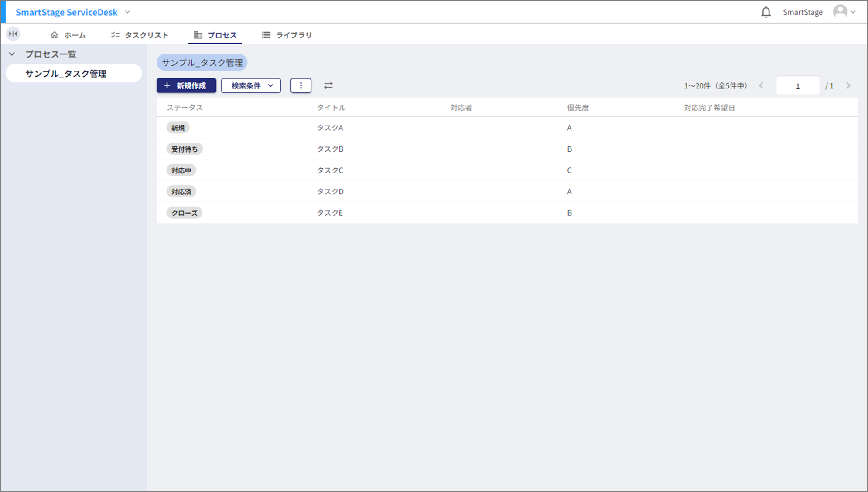This screenshot has width=868, height=492.
Task: Click the クローズ status badge
Action: (184, 213)
